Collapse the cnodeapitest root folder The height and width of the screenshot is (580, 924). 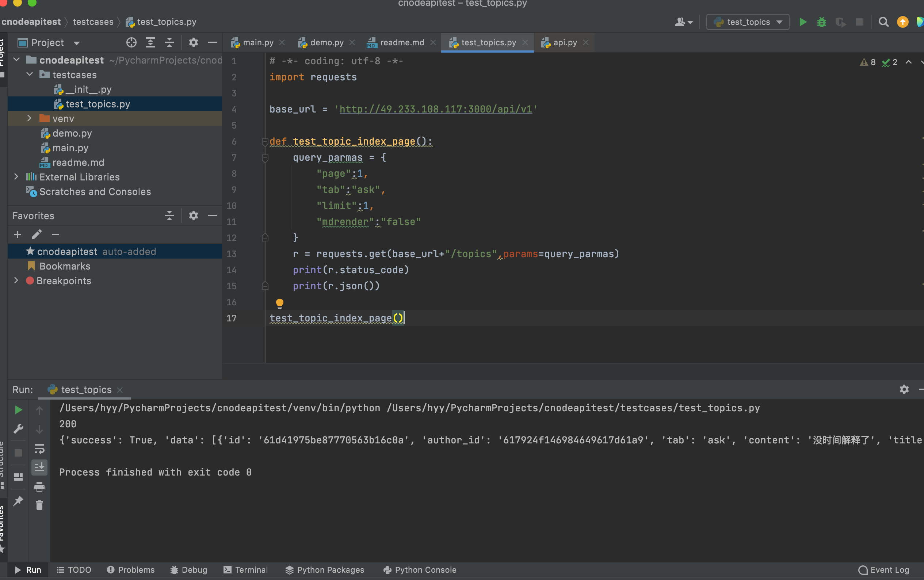16,60
